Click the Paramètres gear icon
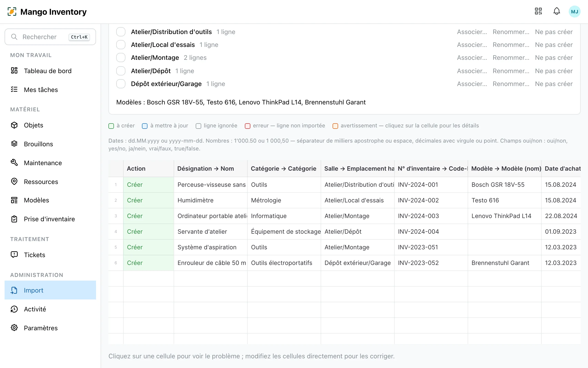The height and width of the screenshot is (368, 588). tap(14, 328)
